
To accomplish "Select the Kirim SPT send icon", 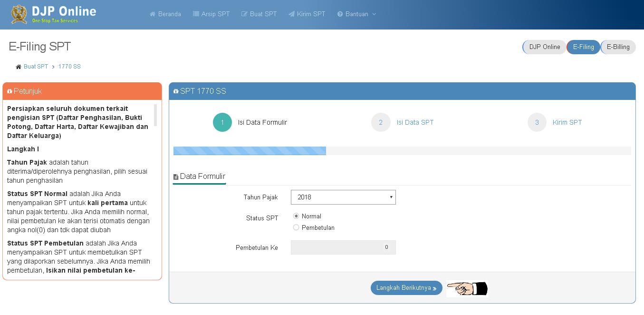I will 292,14.
